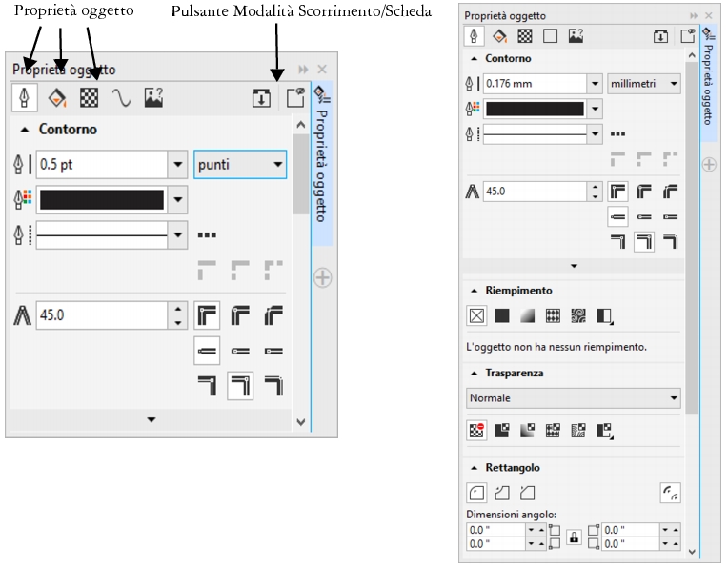
Task: Pick the 'no transparency' icon under Trasparenza
Action: click(x=475, y=430)
